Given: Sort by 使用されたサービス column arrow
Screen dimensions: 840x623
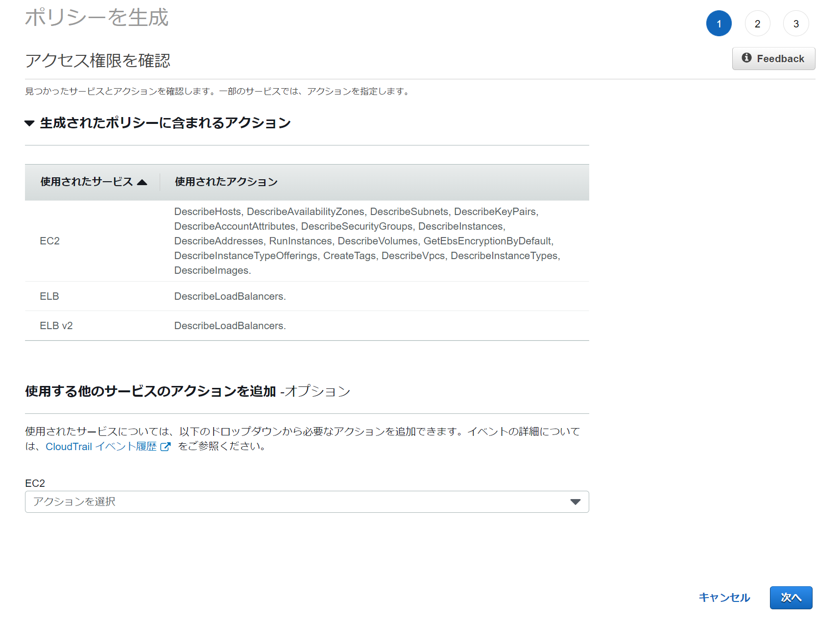Looking at the screenshot, I should coord(142,182).
